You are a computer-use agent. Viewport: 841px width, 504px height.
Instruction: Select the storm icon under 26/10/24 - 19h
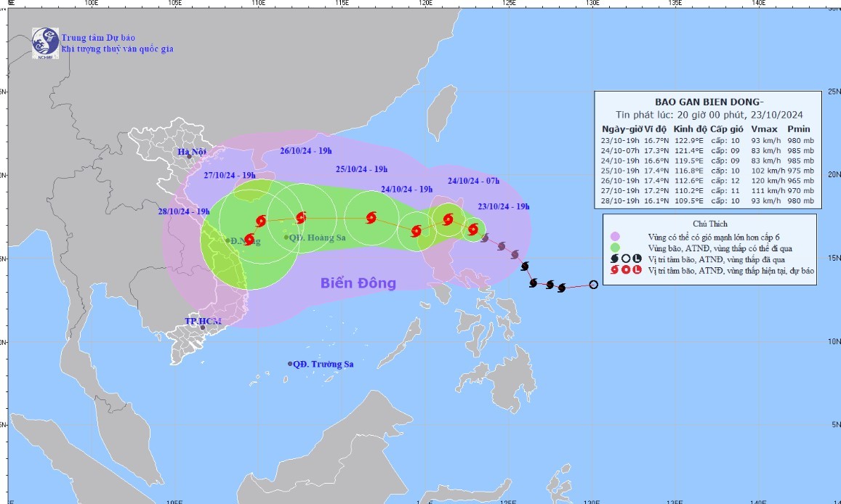point(301,216)
